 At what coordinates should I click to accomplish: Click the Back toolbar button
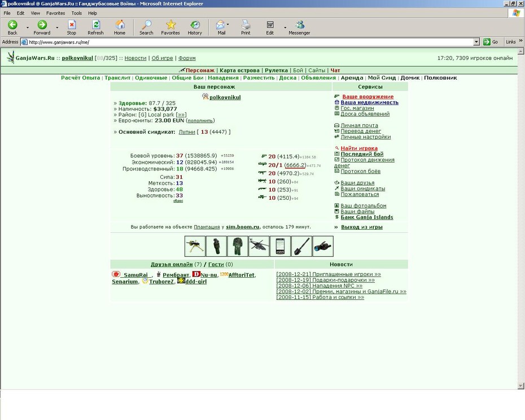[x=13, y=28]
